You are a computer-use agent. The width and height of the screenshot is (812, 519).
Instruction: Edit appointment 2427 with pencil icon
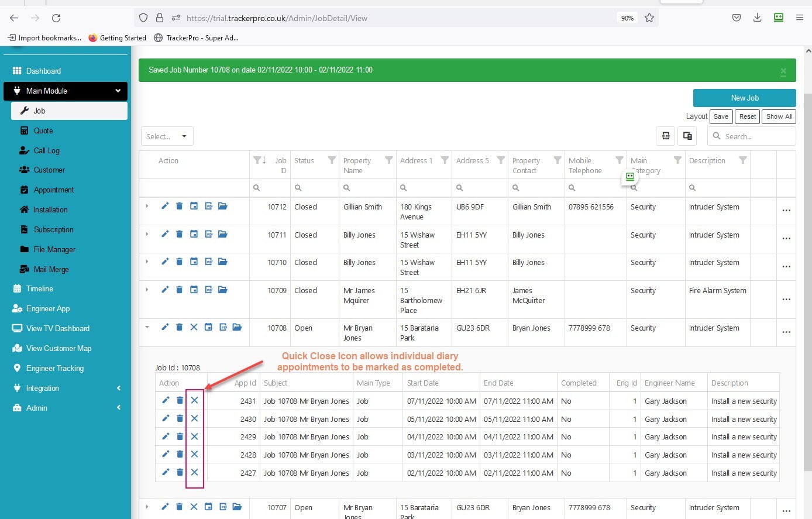pyautogui.click(x=166, y=472)
